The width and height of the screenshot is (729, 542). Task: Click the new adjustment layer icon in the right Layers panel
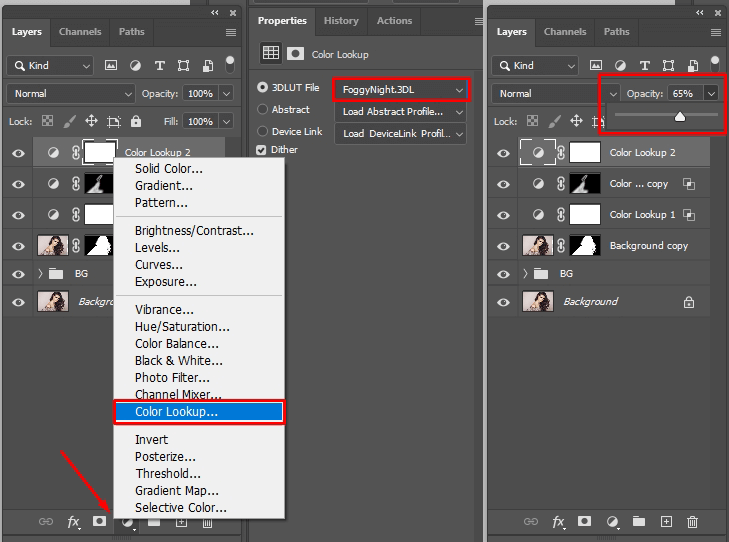[x=612, y=522]
